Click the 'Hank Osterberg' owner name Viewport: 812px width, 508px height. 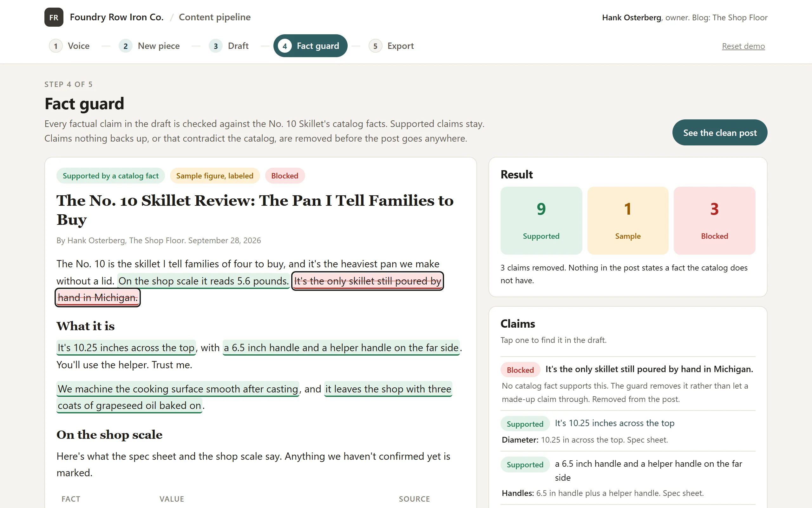click(632, 17)
